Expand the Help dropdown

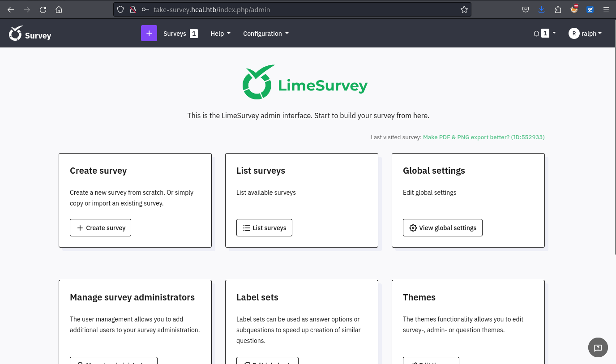221,34
